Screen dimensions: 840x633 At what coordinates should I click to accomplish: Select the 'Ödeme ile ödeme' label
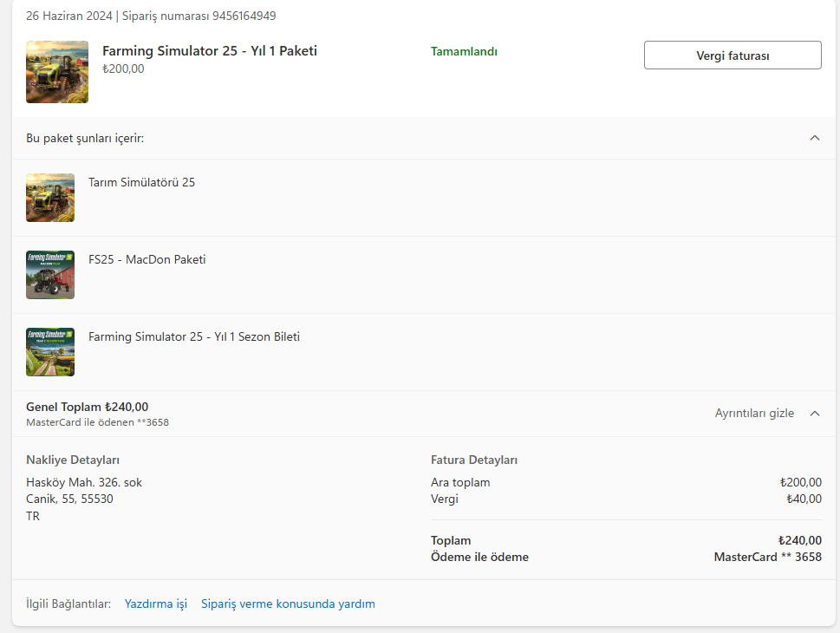(479, 557)
